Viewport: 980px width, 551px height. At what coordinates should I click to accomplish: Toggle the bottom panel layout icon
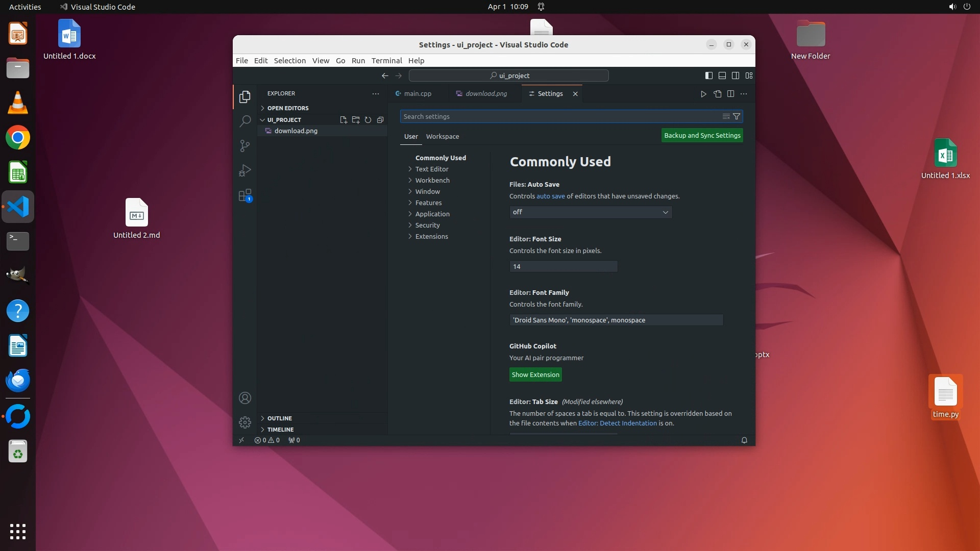(x=722, y=76)
